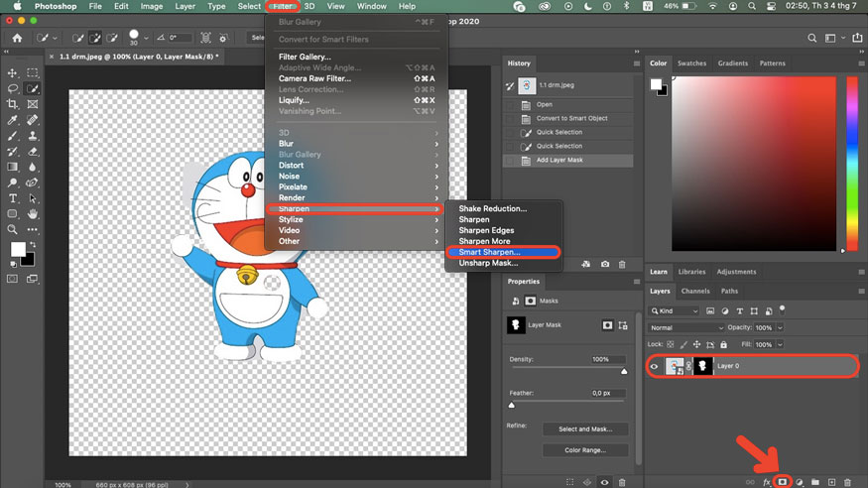Open the layer filter Kind dropdown
This screenshot has width=868, height=488.
pyautogui.click(x=677, y=310)
